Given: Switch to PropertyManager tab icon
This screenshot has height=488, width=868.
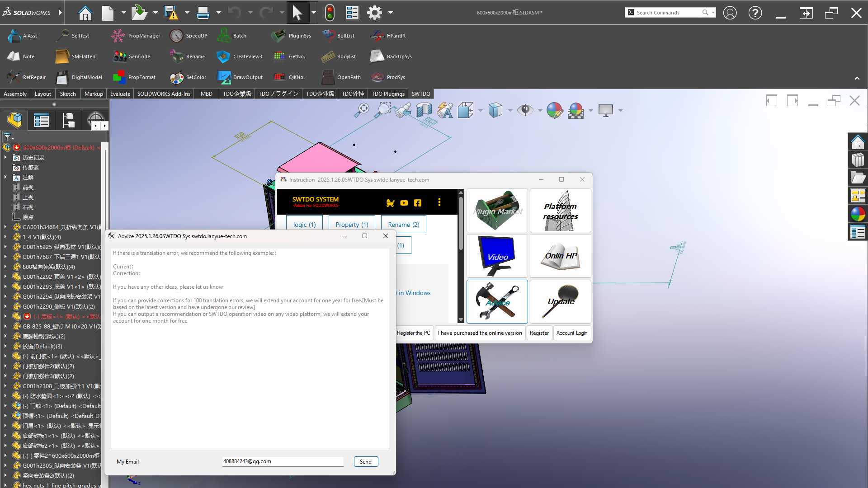Looking at the screenshot, I should (x=41, y=121).
